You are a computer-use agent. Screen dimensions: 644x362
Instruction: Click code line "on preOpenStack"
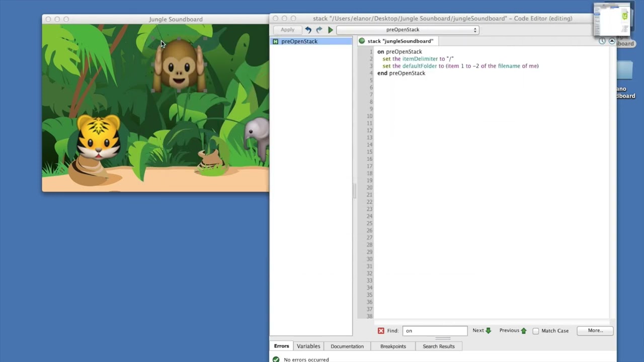click(x=399, y=52)
